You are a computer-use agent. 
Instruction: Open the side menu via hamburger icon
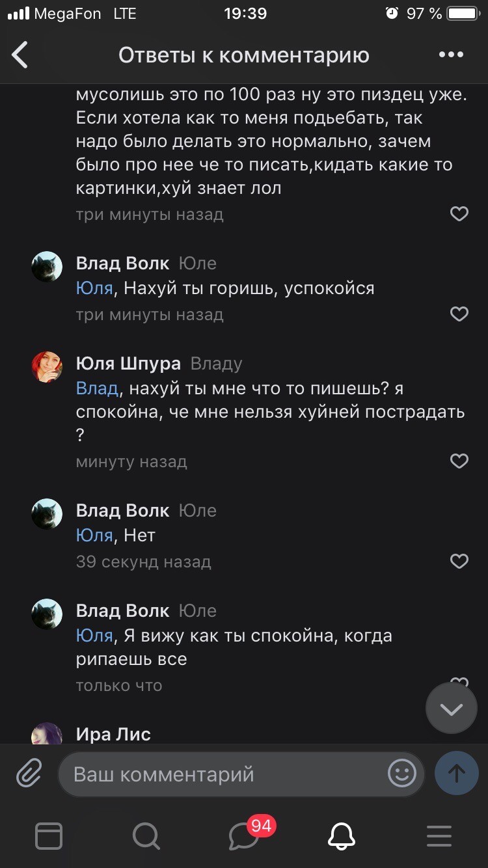[x=439, y=837]
